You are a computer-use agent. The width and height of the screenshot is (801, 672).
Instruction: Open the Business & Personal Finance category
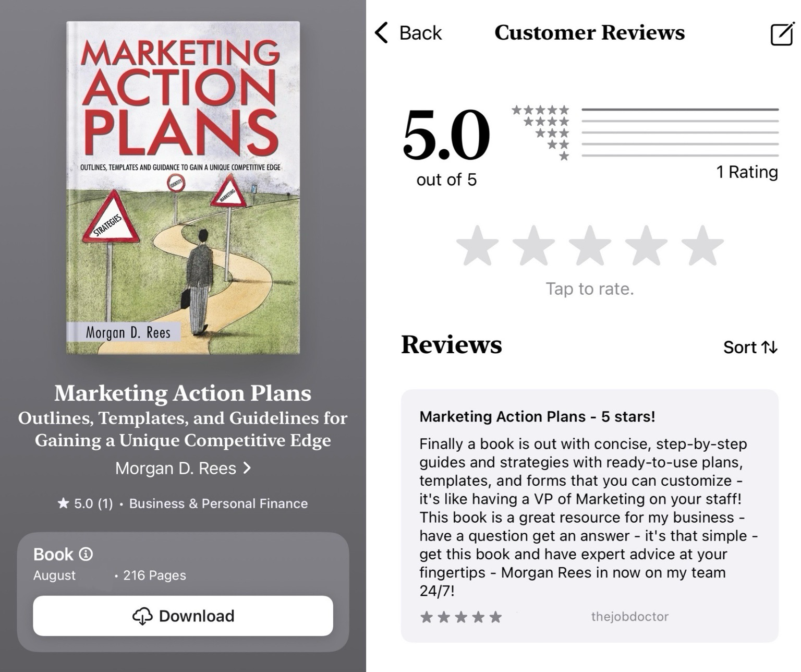pos(219,503)
